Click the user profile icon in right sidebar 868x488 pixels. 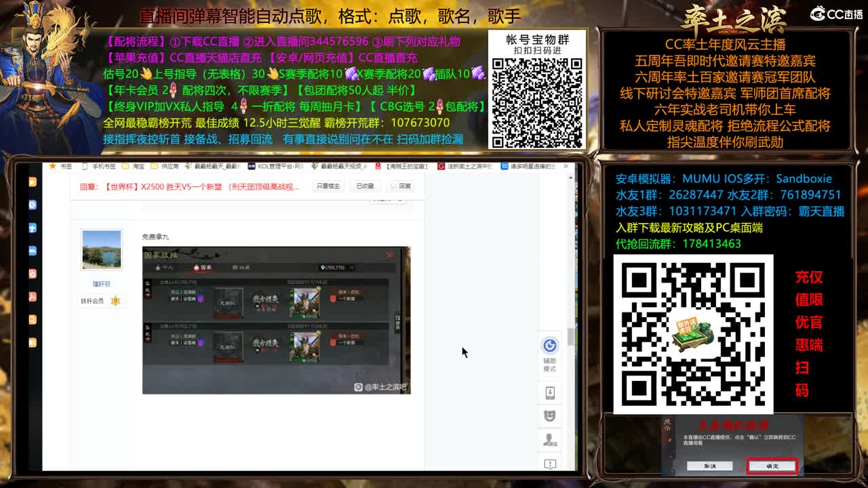click(x=549, y=439)
